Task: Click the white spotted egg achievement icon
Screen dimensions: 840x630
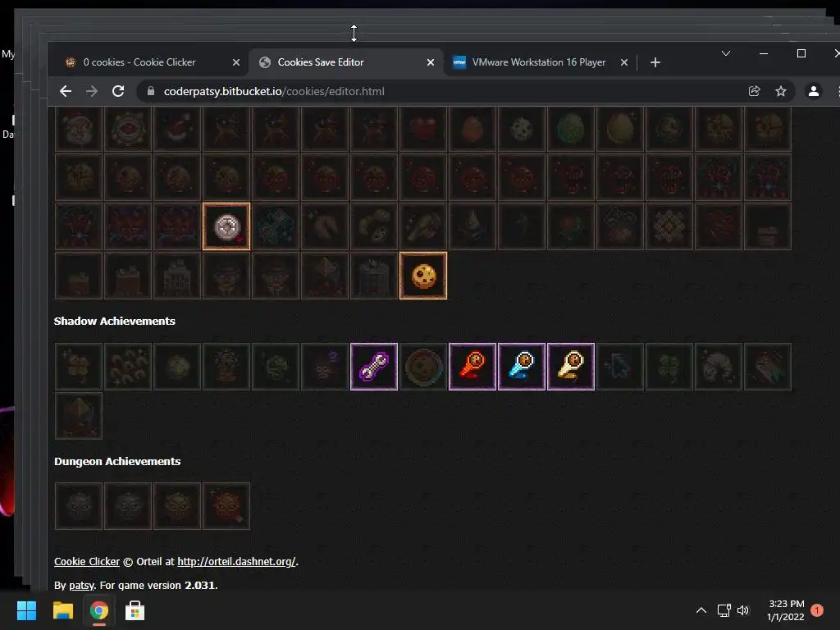Action: [x=522, y=129]
